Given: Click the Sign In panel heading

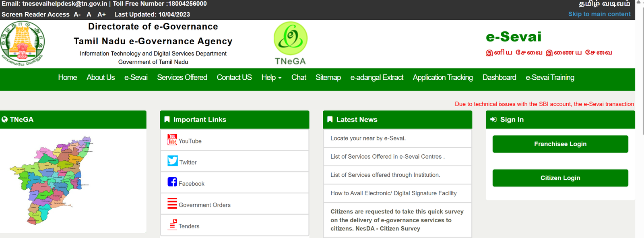Looking at the screenshot, I should click(560, 120).
